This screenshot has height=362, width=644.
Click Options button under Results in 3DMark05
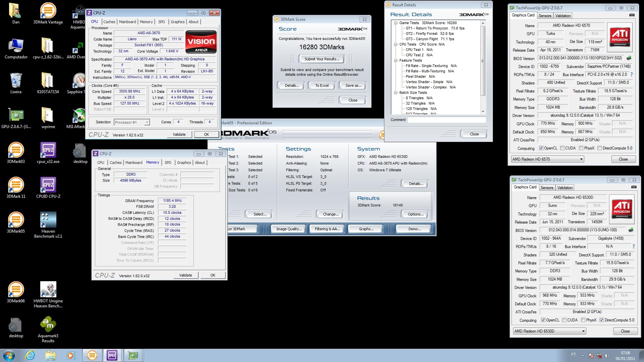pyautogui.click(x=415, y=214)
